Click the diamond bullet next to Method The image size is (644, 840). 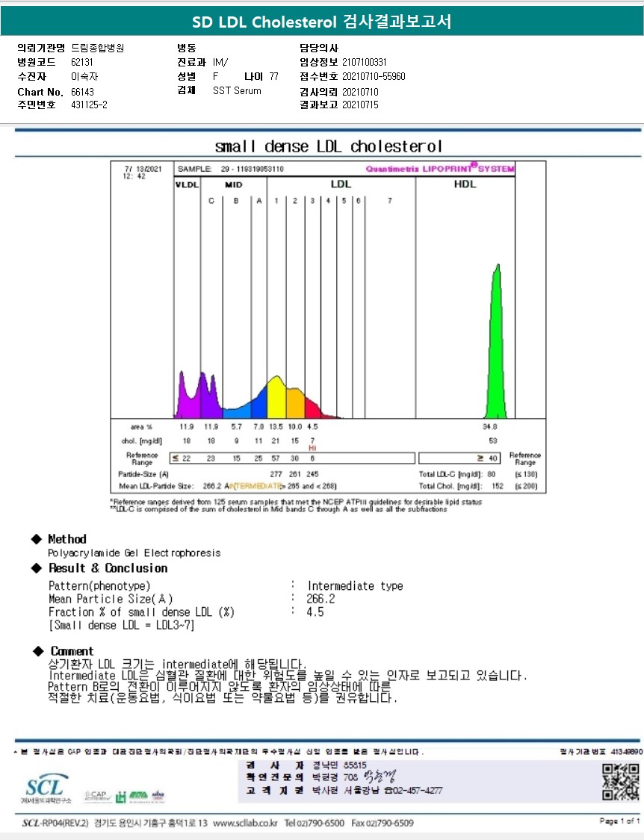[36, 539]
